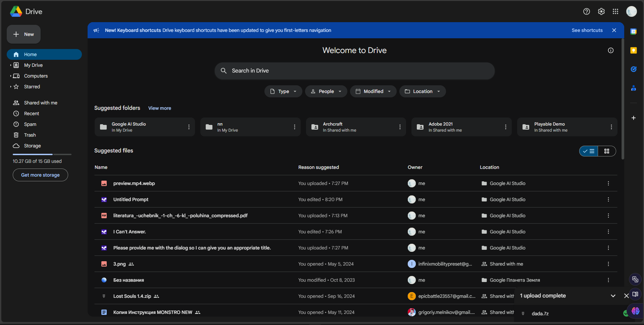Screen dimensions: 644x325
Task: Open Contacts side panel icon
Action: [x=633, y=88]
